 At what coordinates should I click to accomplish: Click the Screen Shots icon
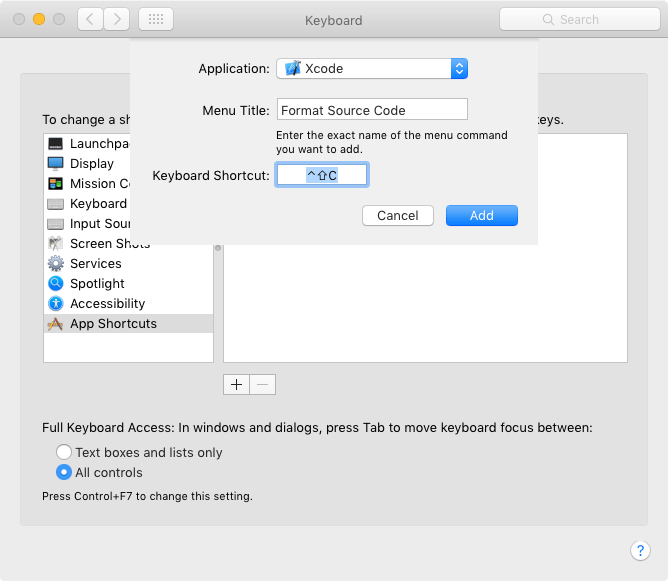(55, 244)
